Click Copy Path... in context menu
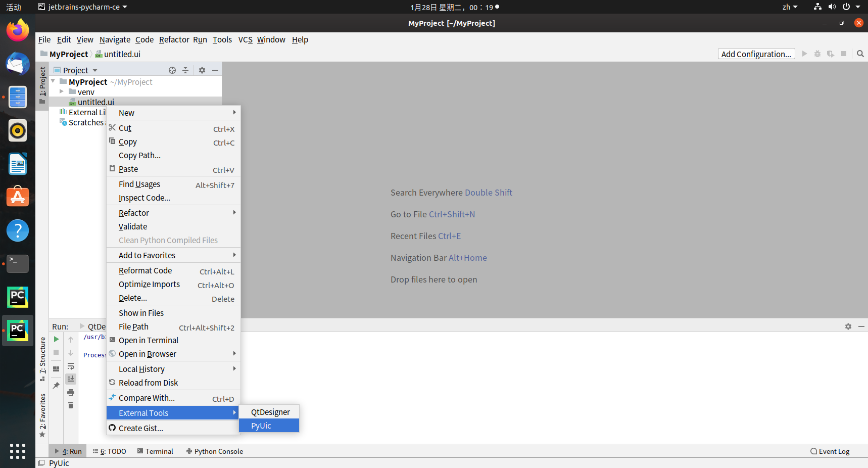The image size is (868, 468). coord(173,155)
